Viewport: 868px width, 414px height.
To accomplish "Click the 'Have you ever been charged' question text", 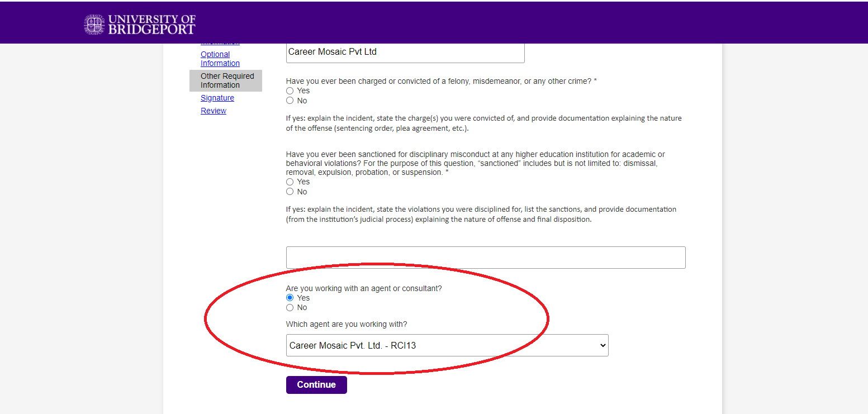I will [441, 81].
